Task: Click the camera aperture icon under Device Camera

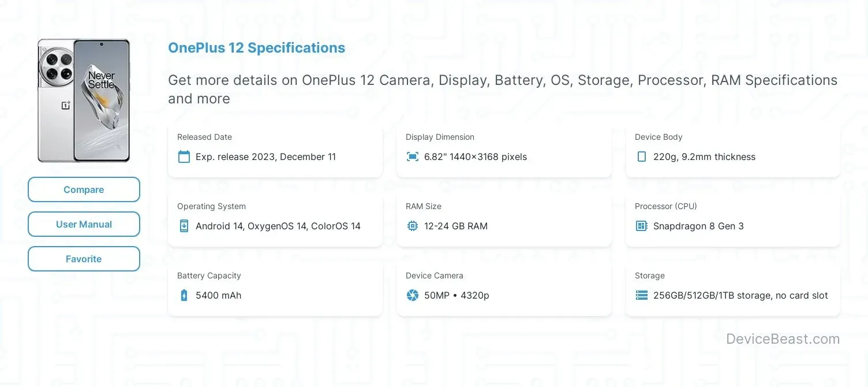Action: 412,295
